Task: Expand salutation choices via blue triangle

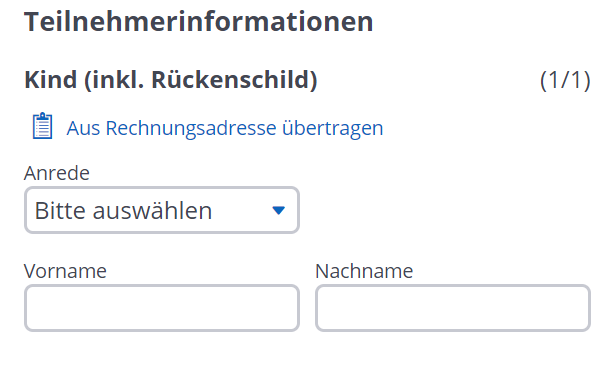Action: [x=278, y=210]
